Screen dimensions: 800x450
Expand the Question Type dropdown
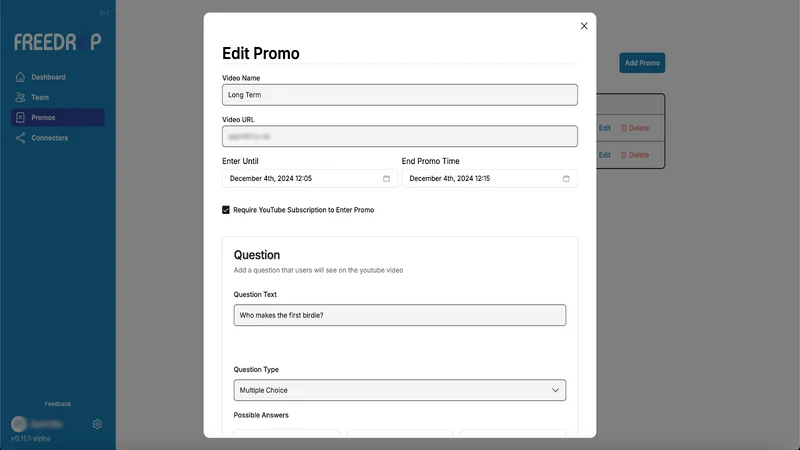pos(399,390)
